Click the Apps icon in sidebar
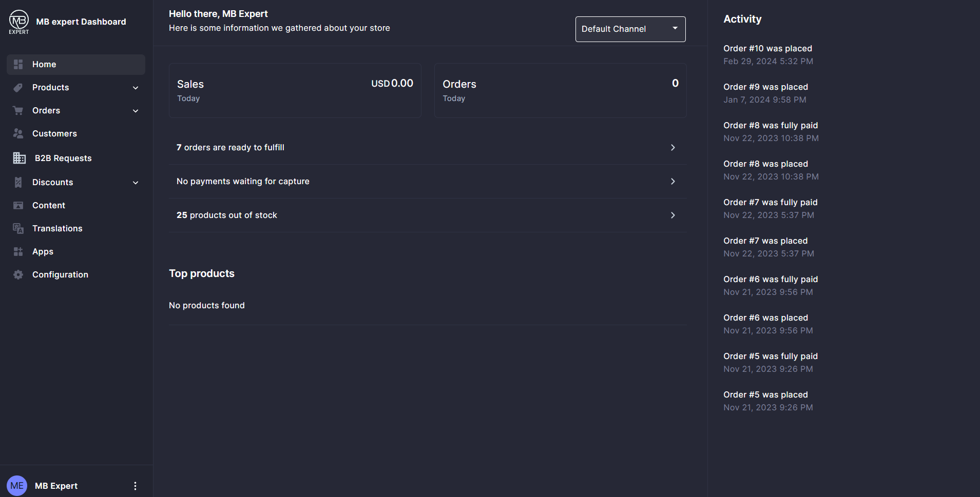Image resolution: width=980 pixels, height=497 pixels. point(18,251)
